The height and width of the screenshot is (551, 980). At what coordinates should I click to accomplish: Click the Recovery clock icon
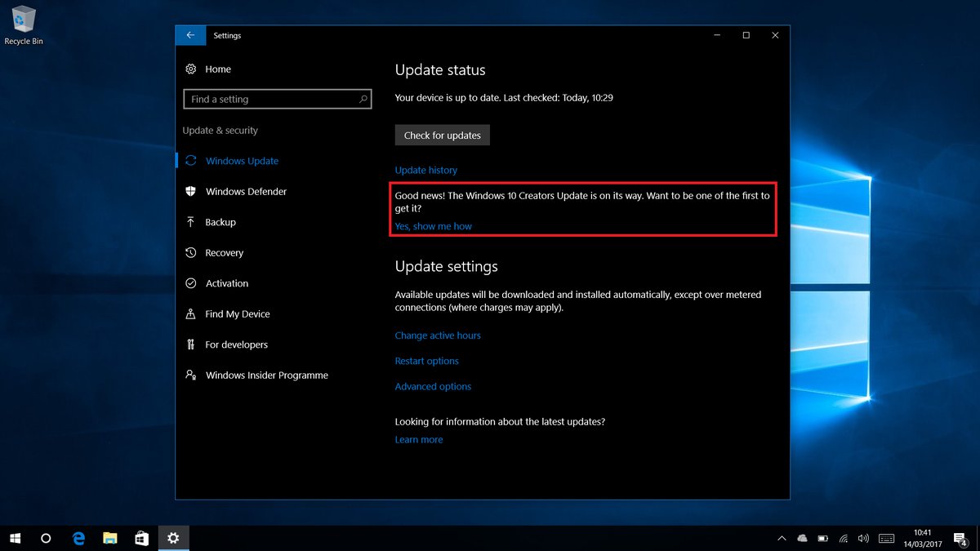tap(190, 253)
